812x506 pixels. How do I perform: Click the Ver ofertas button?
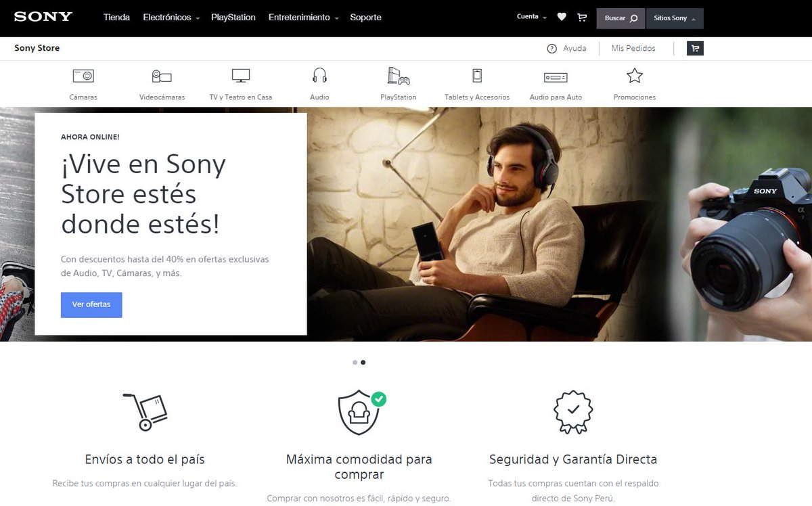tap(91, 304)
